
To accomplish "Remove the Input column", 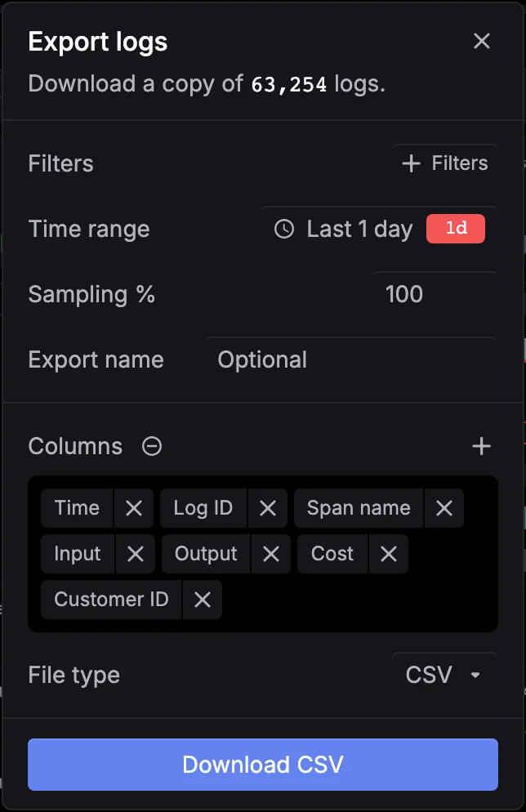I will pyautogui.click(x=135, y=554).
